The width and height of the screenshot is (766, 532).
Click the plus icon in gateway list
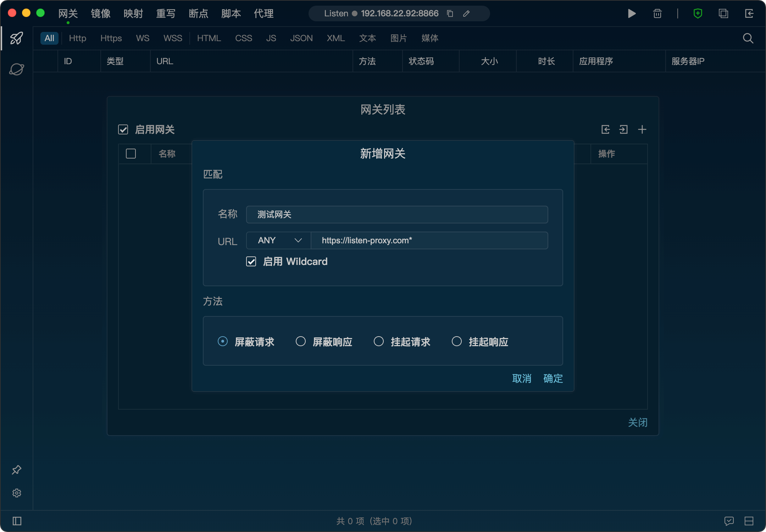(642, 129)
